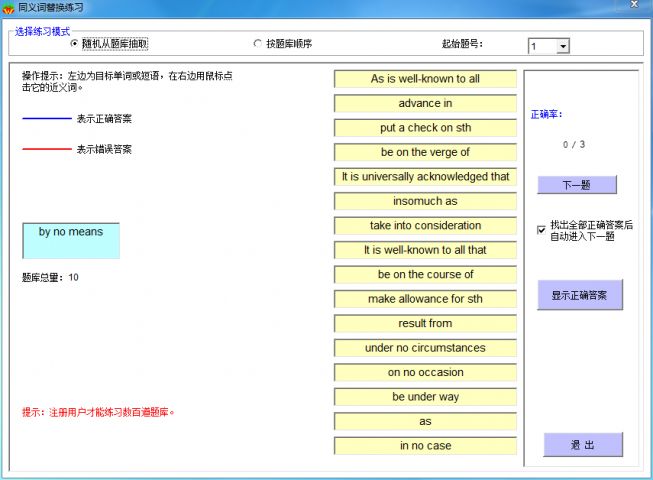Image resolution: width=653 pixels, height=480 pixels.
Task: Click the next question button
Action: pos(576,185)
